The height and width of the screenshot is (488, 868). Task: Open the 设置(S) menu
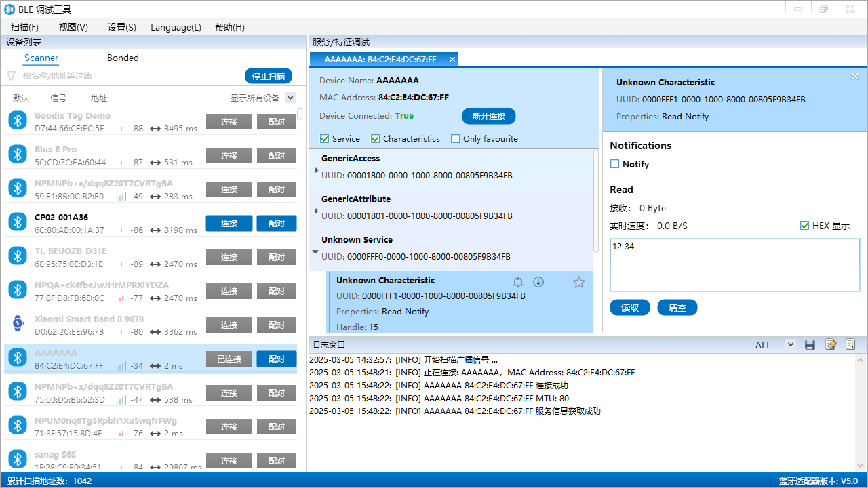121,27
